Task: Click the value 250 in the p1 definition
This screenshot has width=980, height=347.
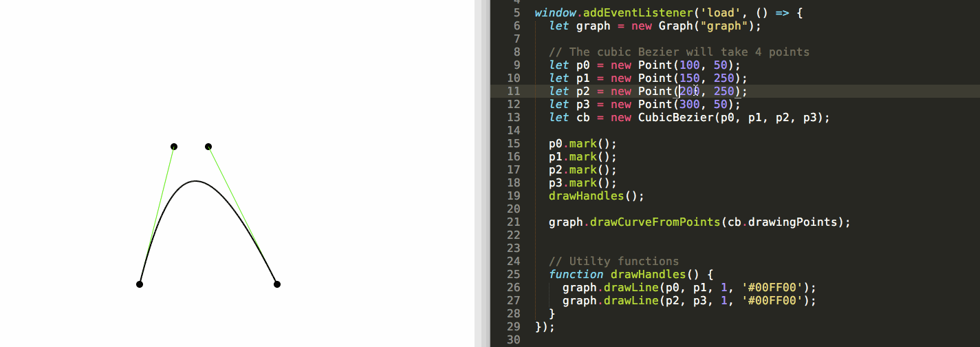Action: tap(723, 78)
